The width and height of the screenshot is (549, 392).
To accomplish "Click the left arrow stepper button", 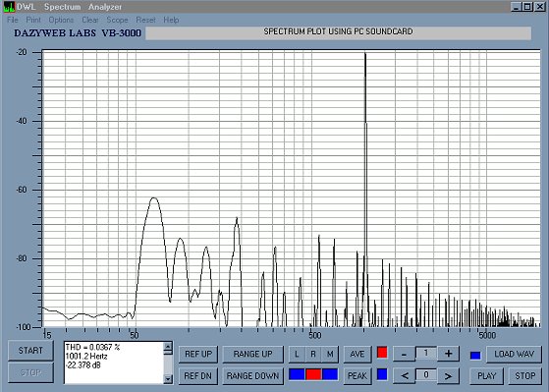I will tap(404, 376).
